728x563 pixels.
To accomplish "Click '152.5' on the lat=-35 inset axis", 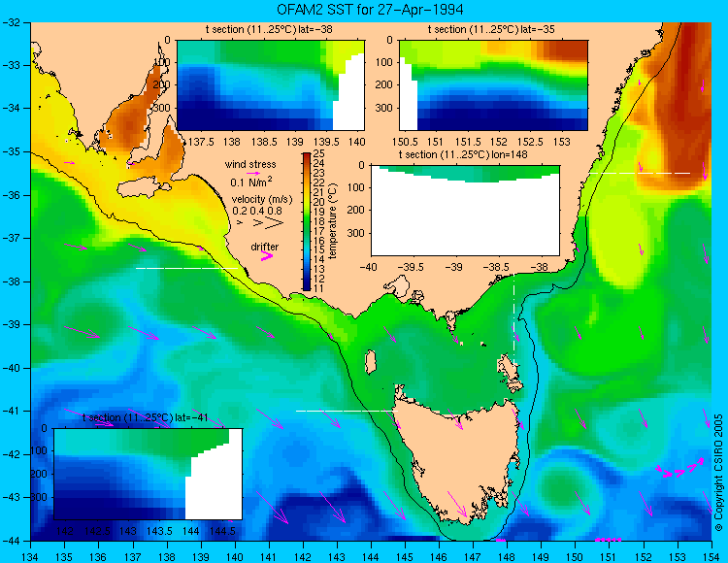I will click(x=530, y=142).
